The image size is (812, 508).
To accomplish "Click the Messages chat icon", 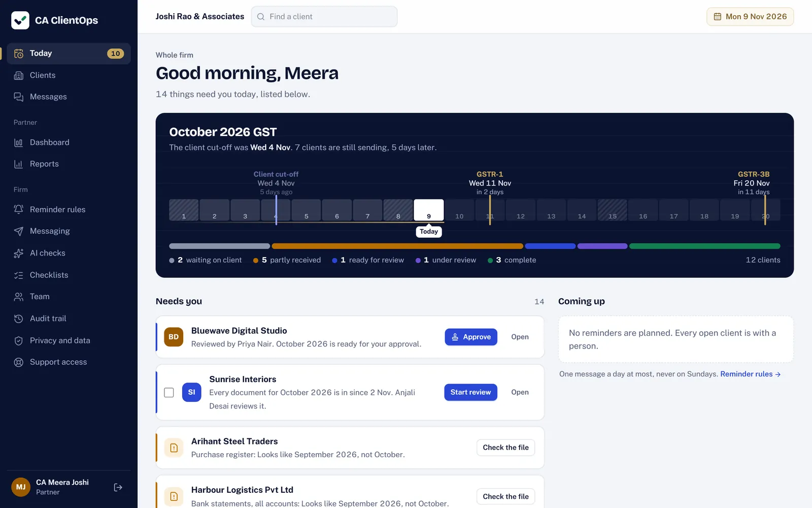I will point(19,97).
